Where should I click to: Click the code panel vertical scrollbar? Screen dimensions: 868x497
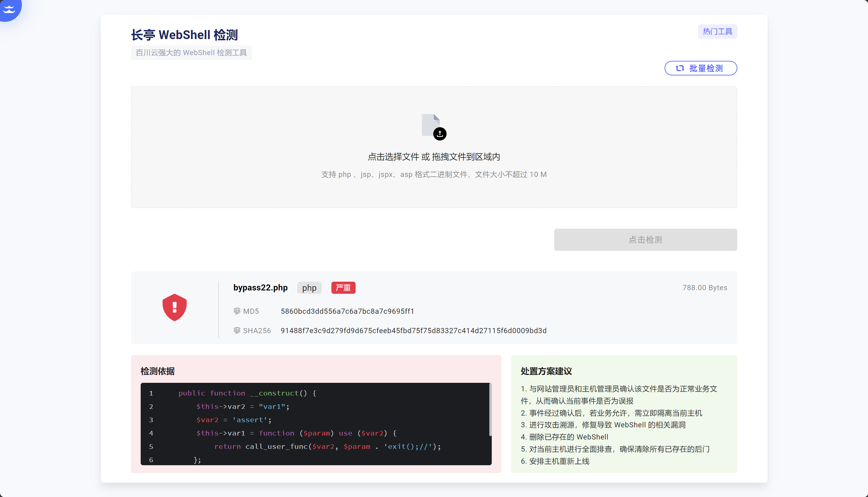point(490,409)
